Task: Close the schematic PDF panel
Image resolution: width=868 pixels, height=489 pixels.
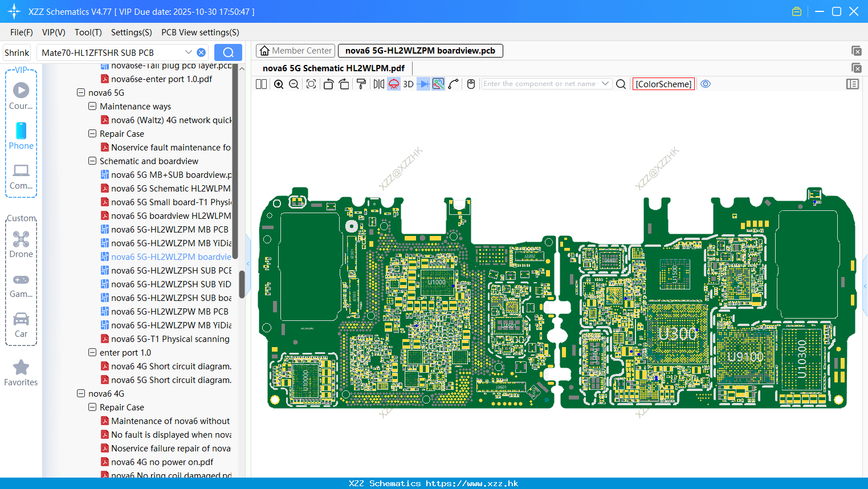Action: (x=856, y=68)
